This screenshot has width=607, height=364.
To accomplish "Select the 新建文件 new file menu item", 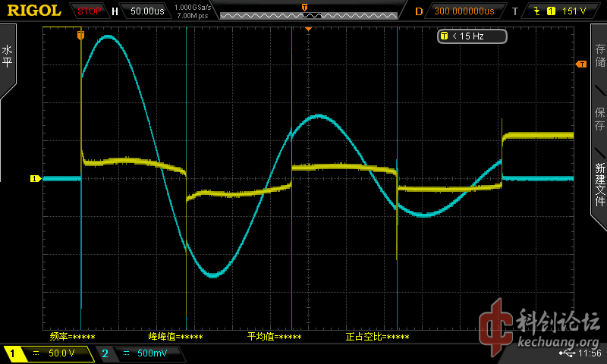I will point(599,184).
